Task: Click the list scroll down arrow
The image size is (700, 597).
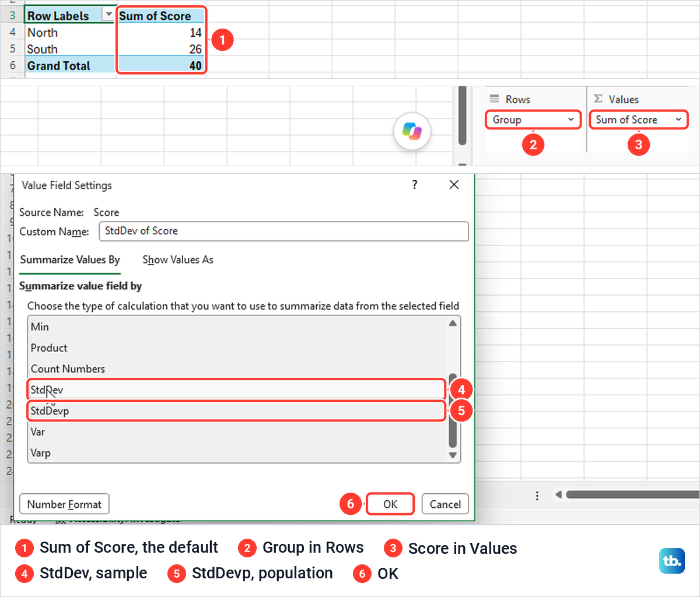Action: pyautogui.click(x=453, y=455)
